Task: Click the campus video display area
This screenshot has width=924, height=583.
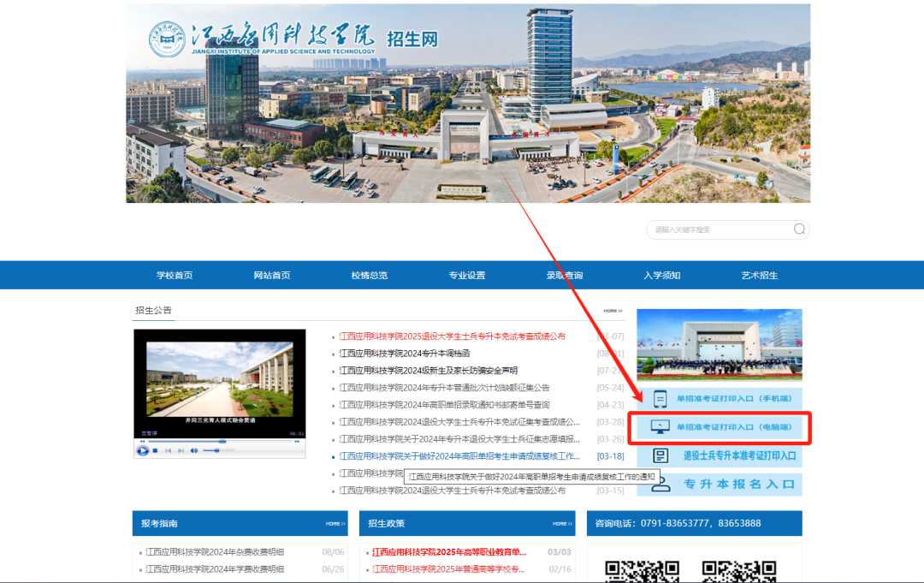Action: pos(220,384)
